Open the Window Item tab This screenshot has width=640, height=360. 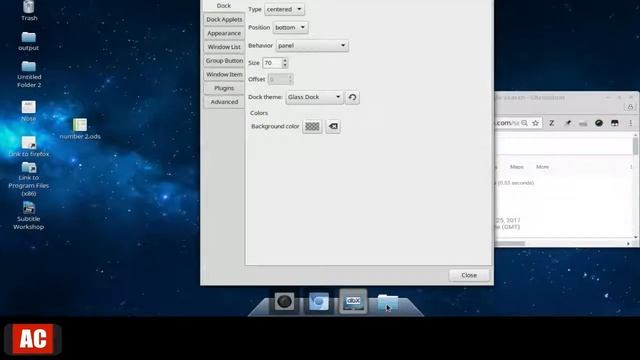224,74
